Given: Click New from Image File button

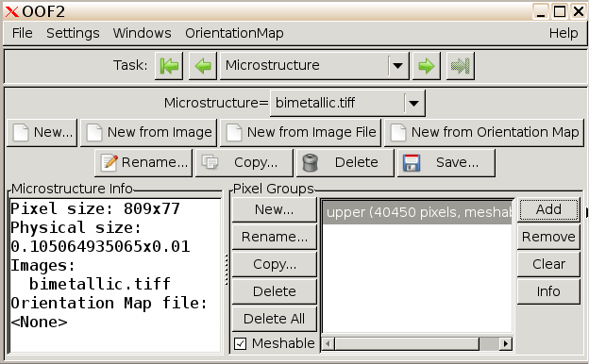Looking at the screenshot, I should tap(300, 132).
